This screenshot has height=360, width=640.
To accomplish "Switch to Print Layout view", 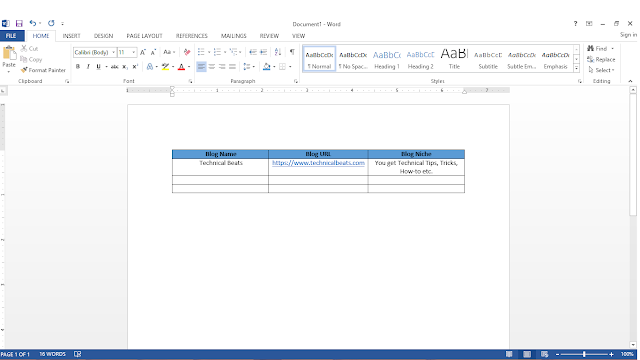I will pos(527,354).
